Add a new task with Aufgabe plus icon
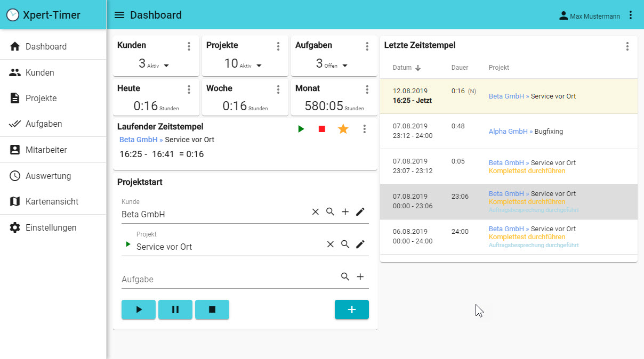Screen dimensions: 644x359 point(360,277)
